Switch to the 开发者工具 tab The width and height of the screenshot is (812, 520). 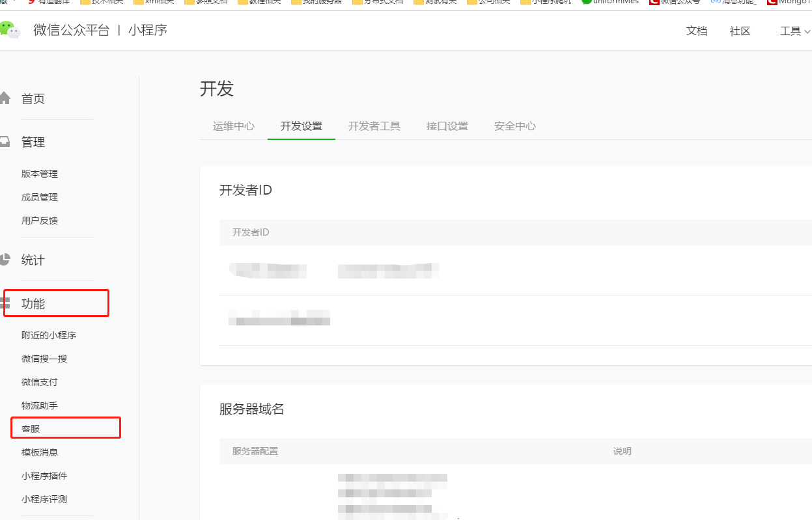coord(374,126)
